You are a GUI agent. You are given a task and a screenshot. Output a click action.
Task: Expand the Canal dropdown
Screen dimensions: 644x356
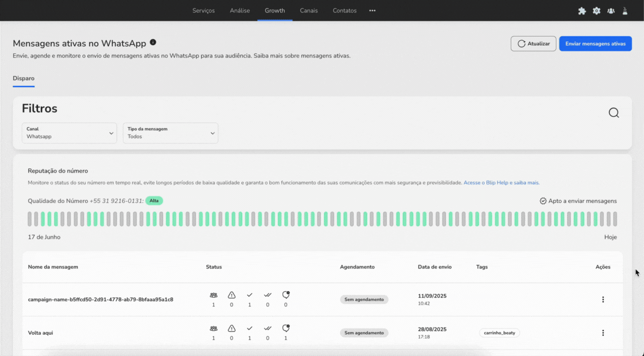(69, 133)
